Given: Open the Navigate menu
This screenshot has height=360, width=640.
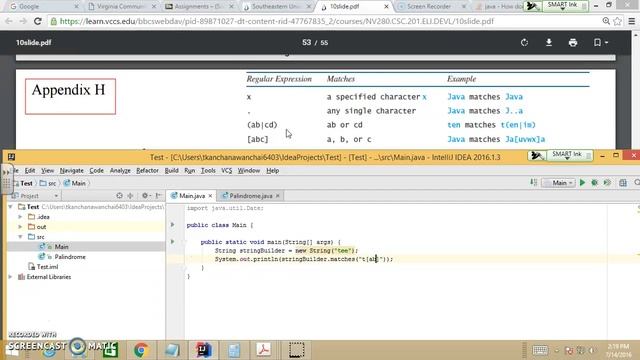Looking at the screenshot, I should (x=71, y=171).
